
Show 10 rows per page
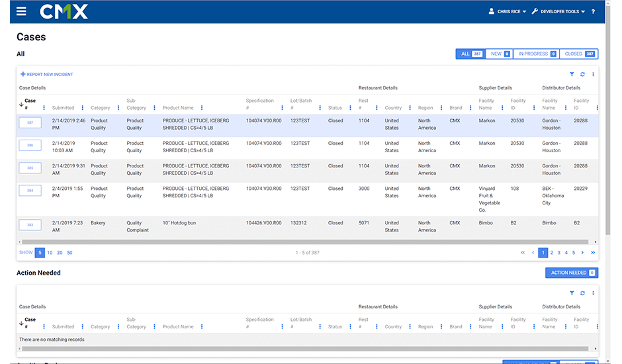[50, 253]
